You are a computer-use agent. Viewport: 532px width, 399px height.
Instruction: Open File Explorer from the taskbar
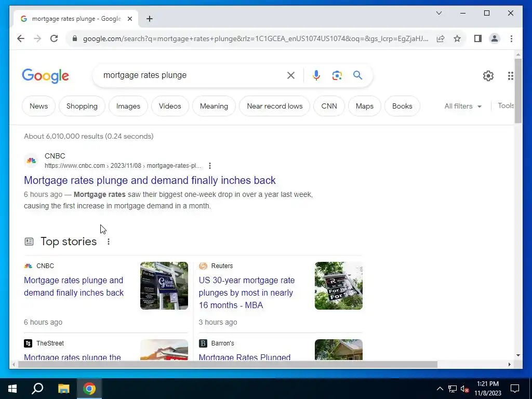(63, 389)
